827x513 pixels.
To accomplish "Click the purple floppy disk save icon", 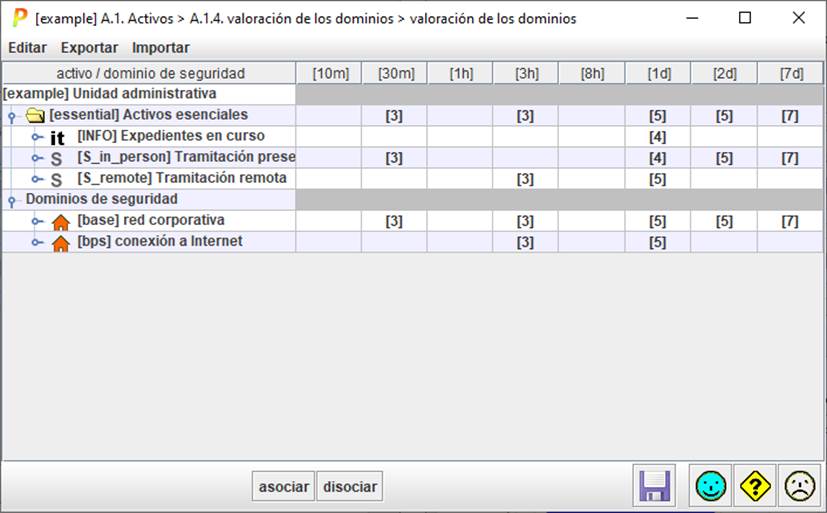I will [655, 486].
